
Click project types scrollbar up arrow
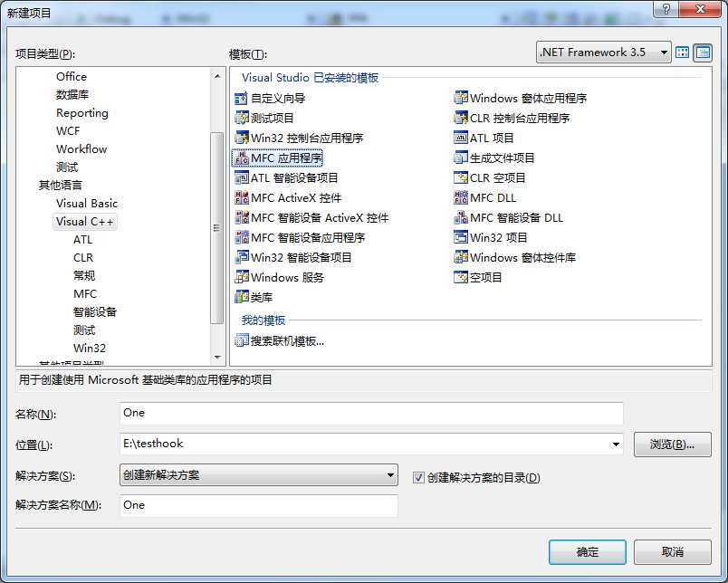[216, 76]
